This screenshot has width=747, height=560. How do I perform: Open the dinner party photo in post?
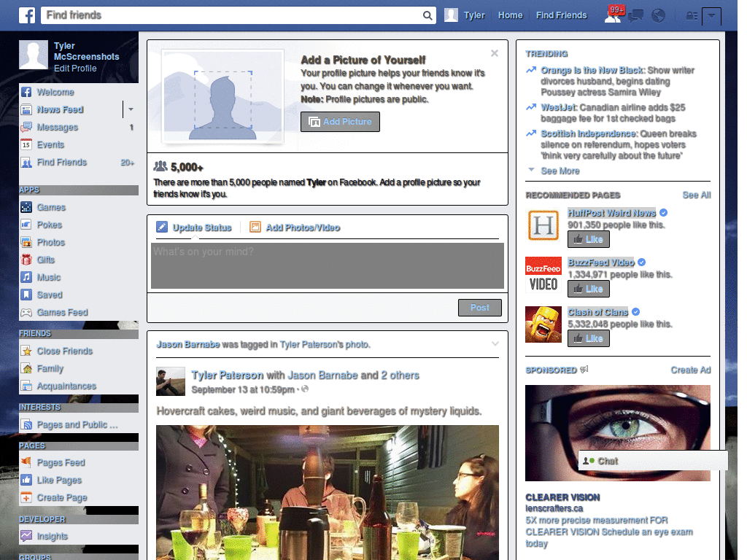point(328,492)
